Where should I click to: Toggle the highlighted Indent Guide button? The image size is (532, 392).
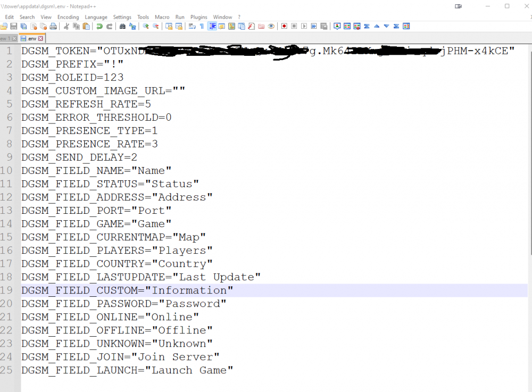[212, 27]
